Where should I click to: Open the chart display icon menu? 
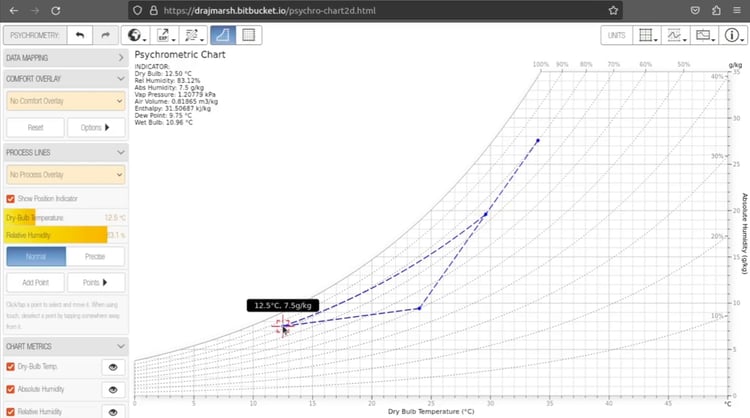click(x=704, y=35)
